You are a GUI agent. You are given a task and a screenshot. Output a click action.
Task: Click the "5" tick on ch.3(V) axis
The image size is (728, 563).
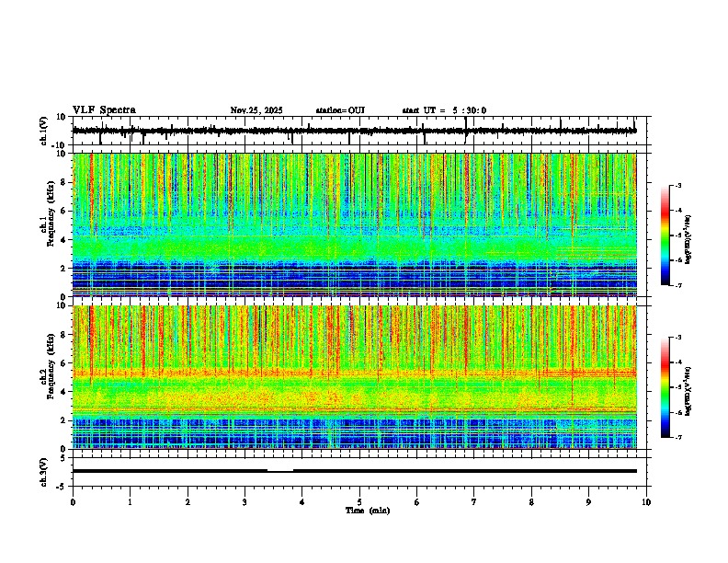pyautogui.click(x=64, y=457)
